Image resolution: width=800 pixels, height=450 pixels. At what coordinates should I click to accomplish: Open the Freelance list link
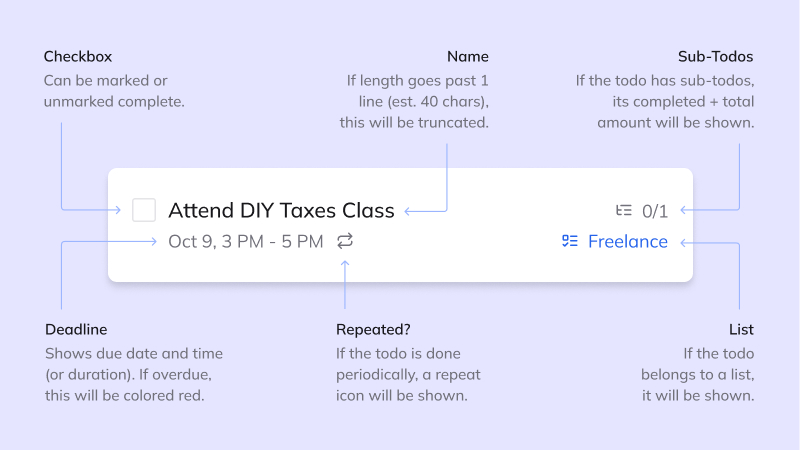(627, 241)
